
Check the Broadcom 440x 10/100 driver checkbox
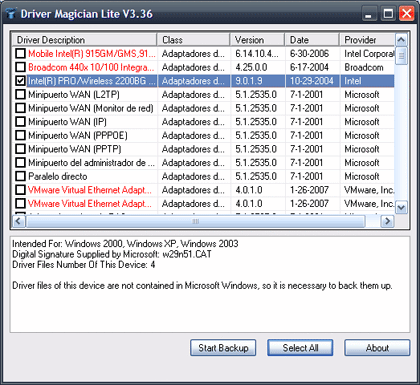(x=21, y=67)
